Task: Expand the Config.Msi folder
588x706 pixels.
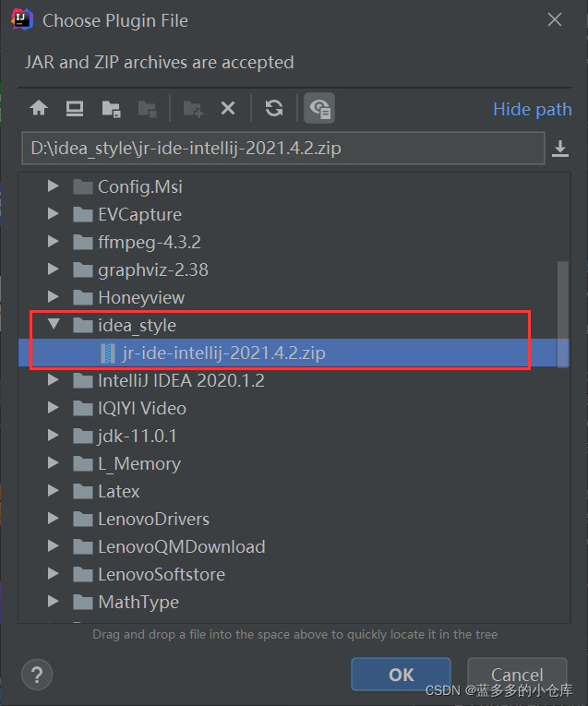Action: (54, 185)
